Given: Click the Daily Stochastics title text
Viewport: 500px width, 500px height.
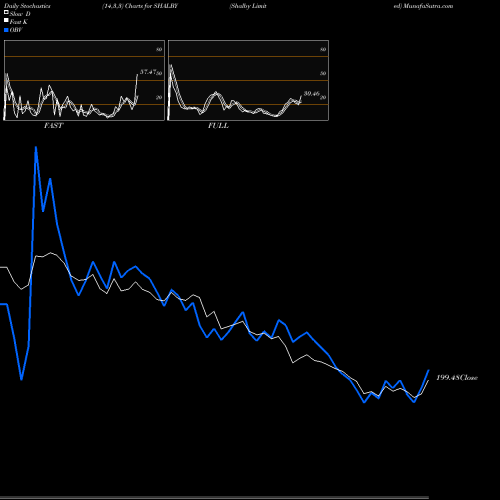Looking at the screenshot, I should pyautogui.click(x=27, y=6).
